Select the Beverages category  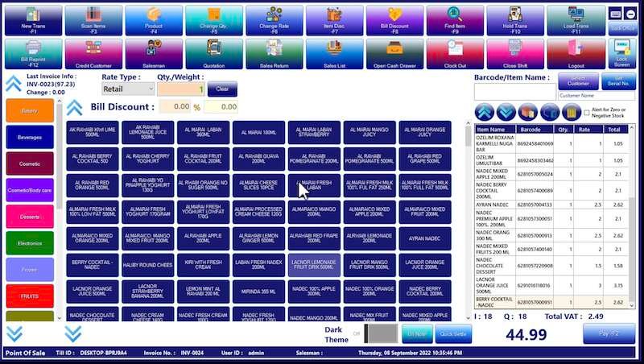[x=30, y=138]
